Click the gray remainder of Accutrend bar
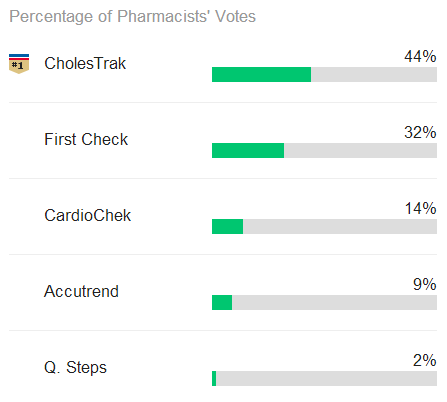Image resolution: width=447 pixels, height=402 pixels. tap(335, 302)
